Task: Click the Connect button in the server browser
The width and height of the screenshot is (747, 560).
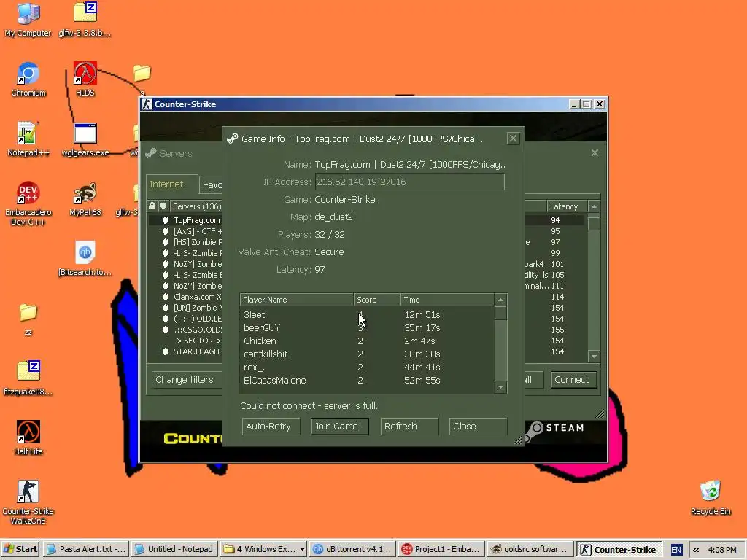Action: coord(573,379)
